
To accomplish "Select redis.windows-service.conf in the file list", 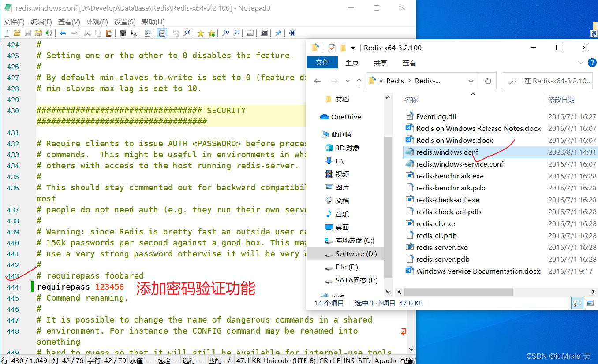I will coord(460,164).
